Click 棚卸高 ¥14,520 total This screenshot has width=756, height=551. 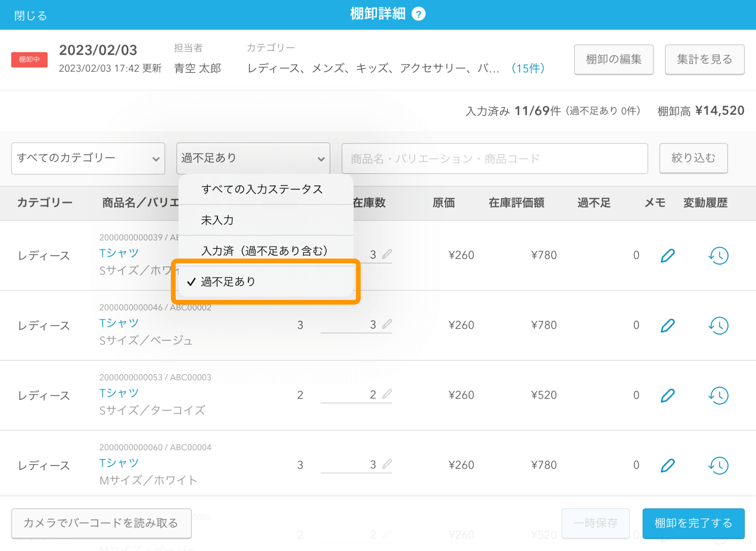(x=701, y=111)
